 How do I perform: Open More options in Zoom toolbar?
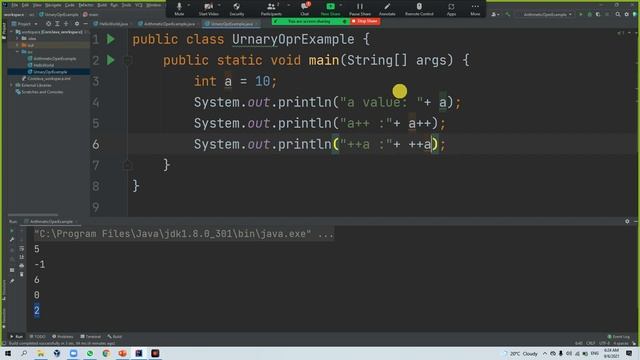(x=475, y=9)
